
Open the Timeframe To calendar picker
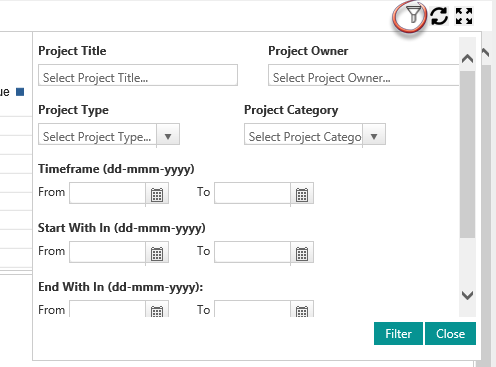coord(302,195)
